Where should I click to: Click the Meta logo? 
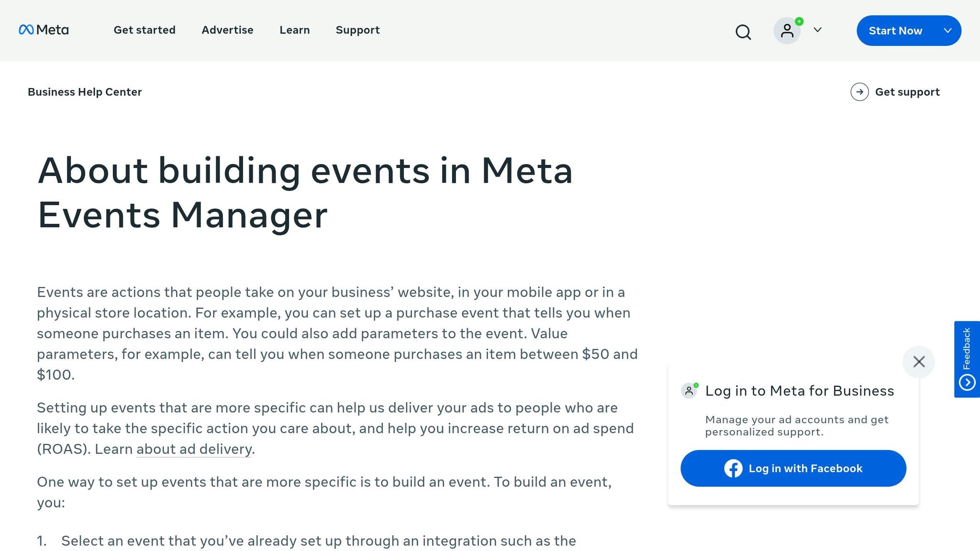pos(43,30)
